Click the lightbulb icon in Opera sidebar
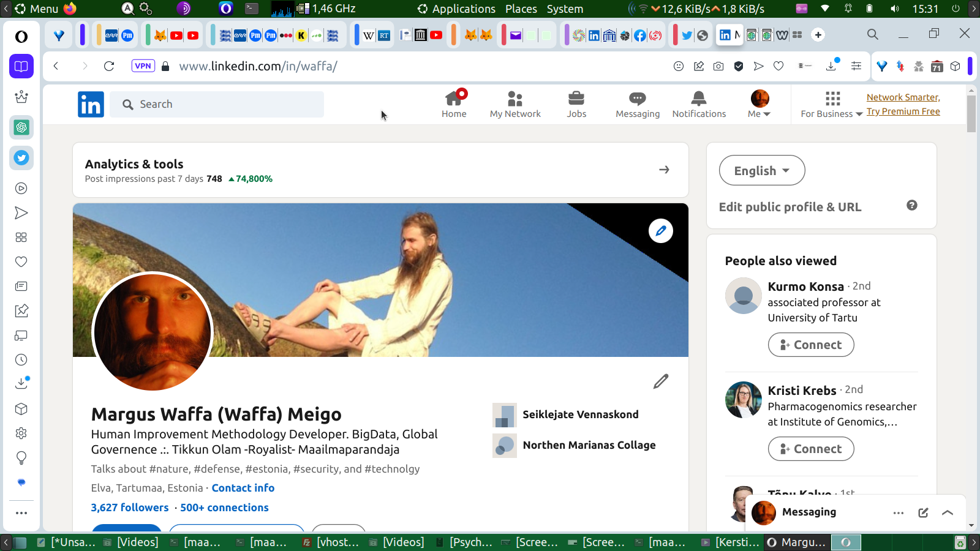 (x=21, y=458)
